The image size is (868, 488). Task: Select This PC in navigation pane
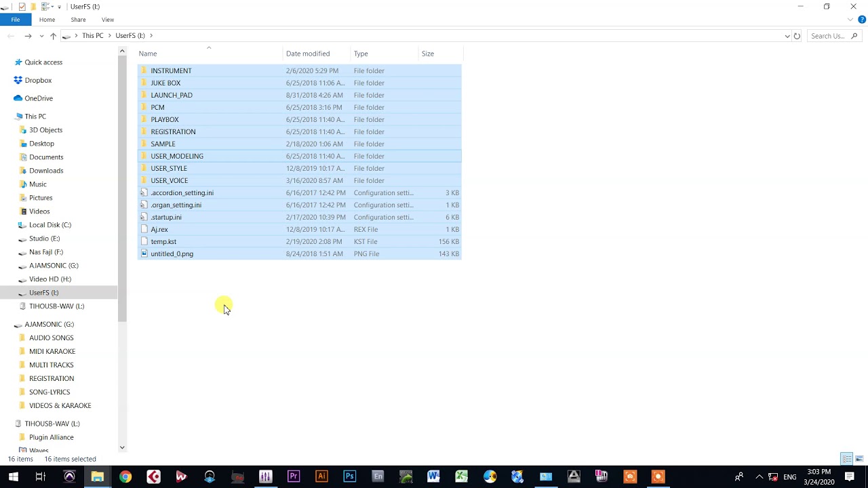tap(35, 117)
